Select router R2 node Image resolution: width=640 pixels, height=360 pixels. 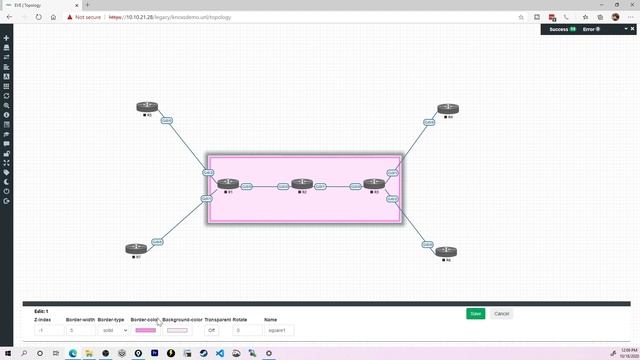(302, 184)
